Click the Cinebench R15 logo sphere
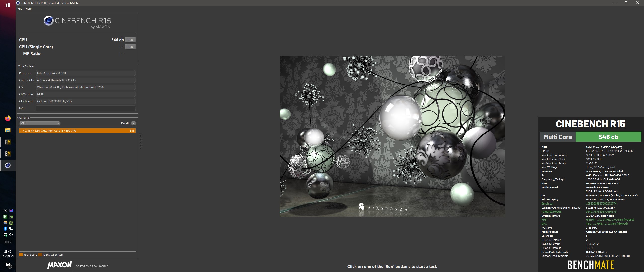Screen dimensions: 644x272 coord(48,21)
